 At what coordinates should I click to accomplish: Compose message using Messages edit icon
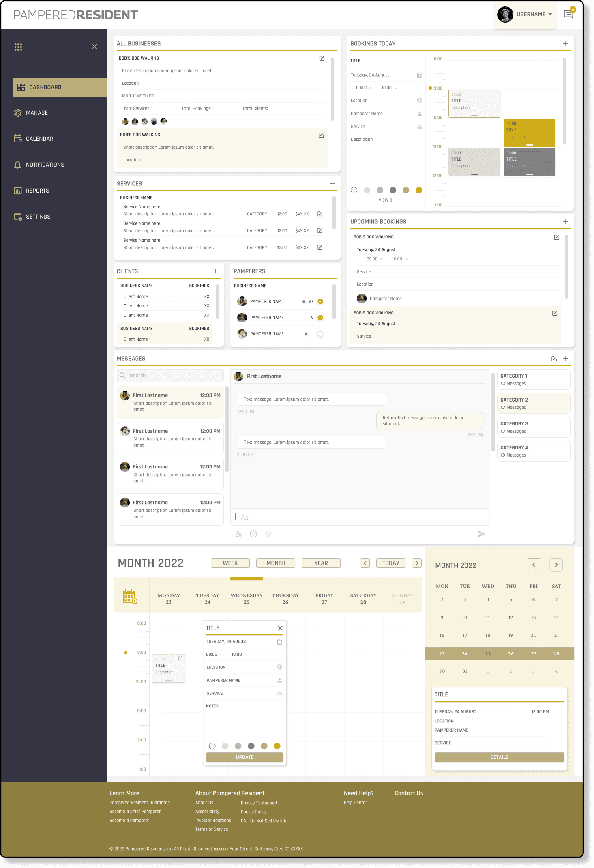554,359
